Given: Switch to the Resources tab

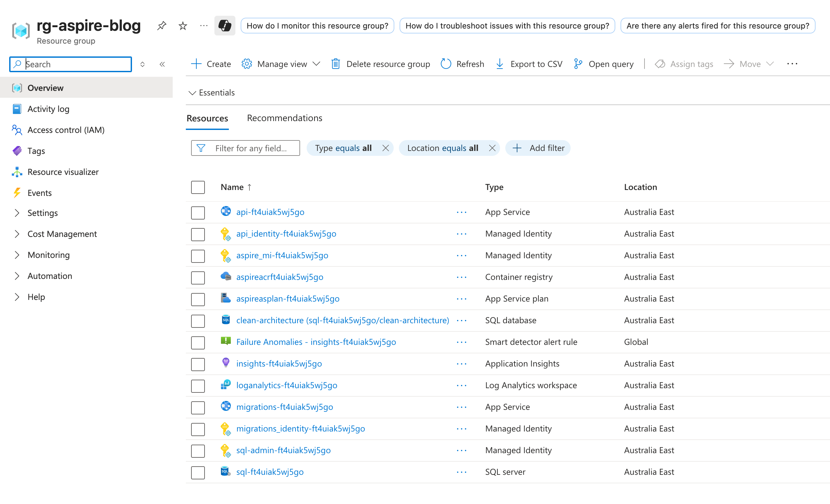Looking at the screenshot, I should point(207,118).
